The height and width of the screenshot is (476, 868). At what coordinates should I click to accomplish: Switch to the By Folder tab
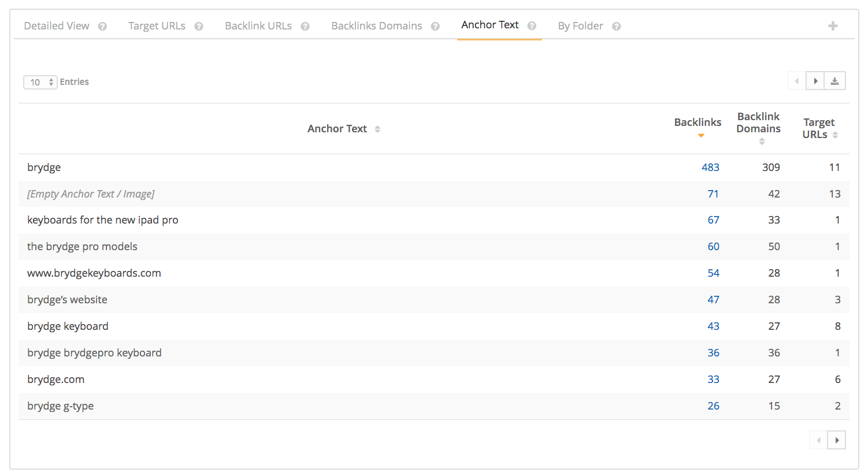point(580,26)
